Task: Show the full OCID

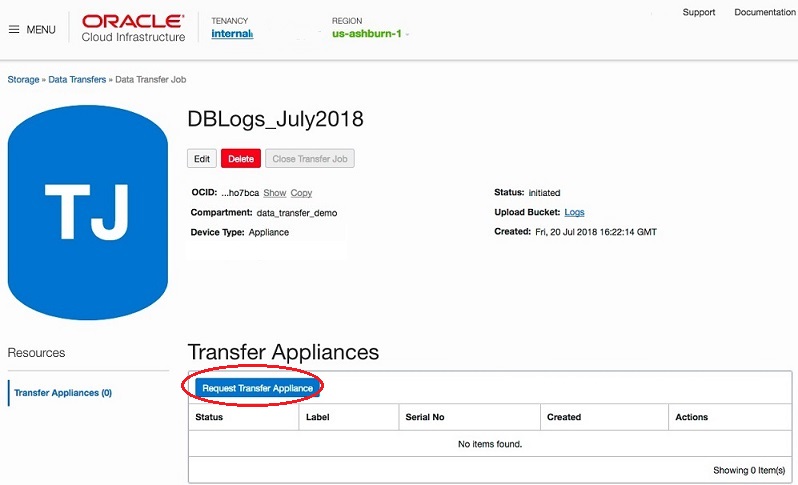Action: pos(275,193)
